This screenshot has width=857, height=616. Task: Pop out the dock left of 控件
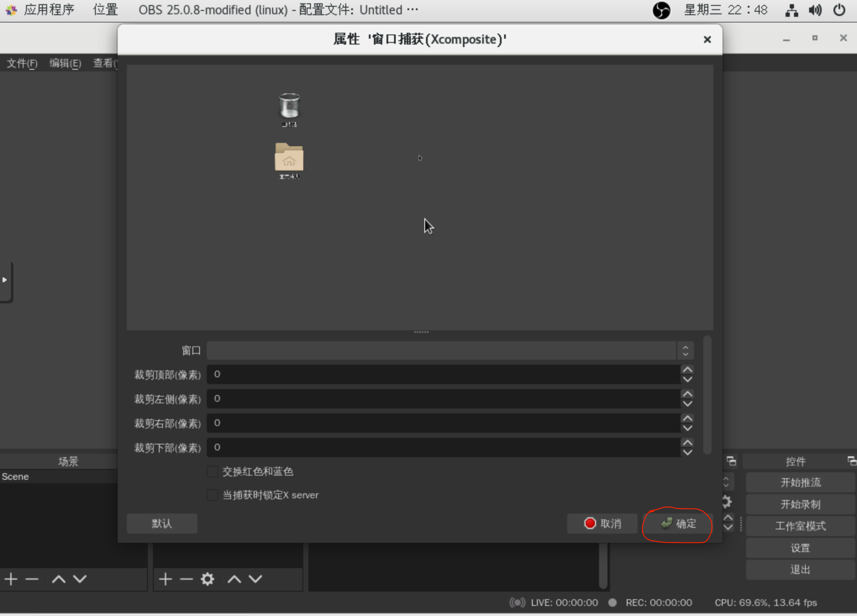pyautogui.click(x=731, y=461)
